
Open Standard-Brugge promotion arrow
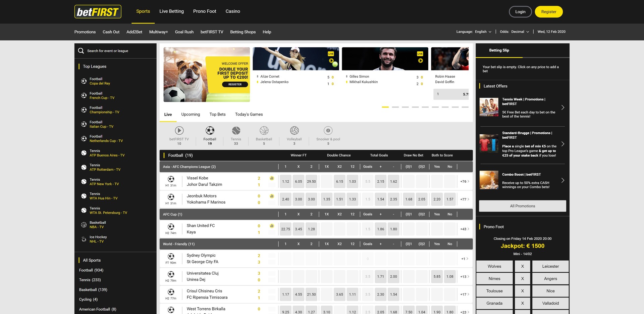click(563, 144)
